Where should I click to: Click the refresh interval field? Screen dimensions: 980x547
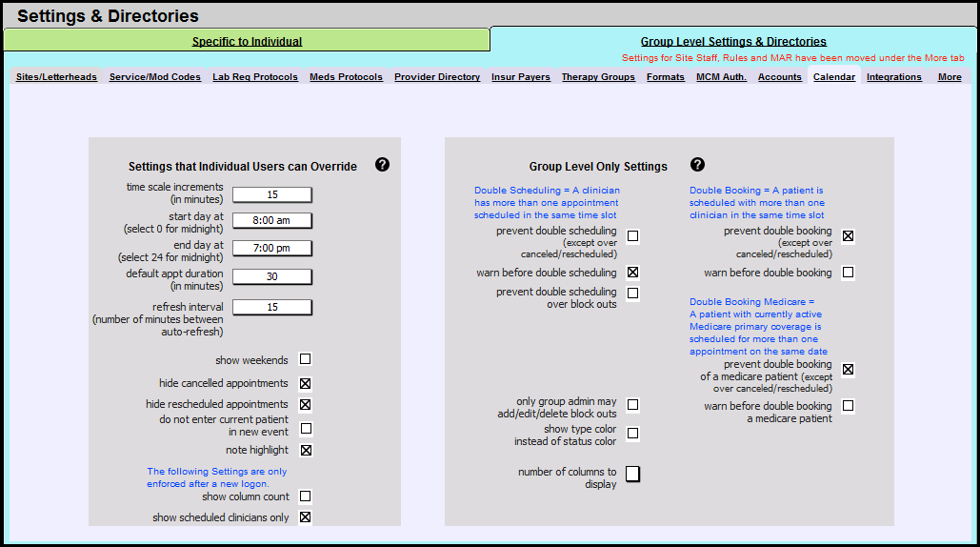pos(271,308)
